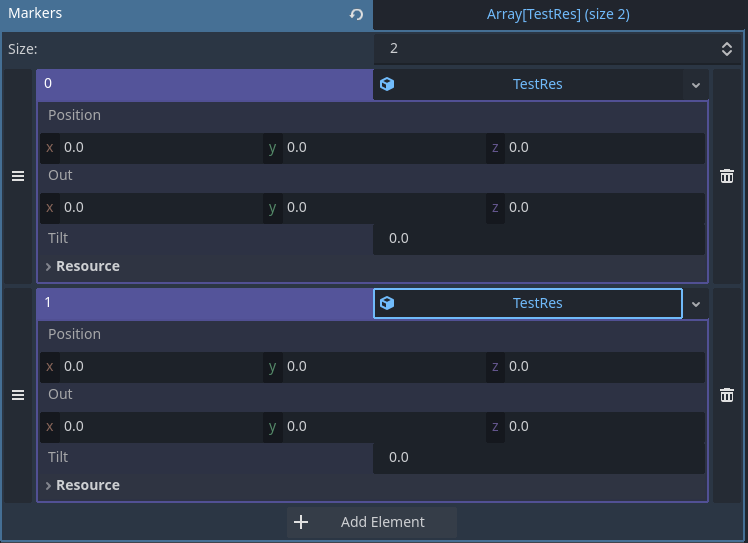The height and width of the screenshot is (543, 748).
Task: Grab the reorder handle for element 1
Action: (18, 395)
